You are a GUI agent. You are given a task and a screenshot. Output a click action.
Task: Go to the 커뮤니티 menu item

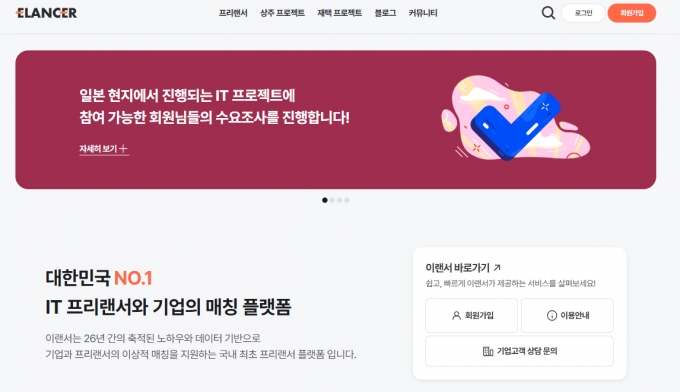(x=423, y=13)
